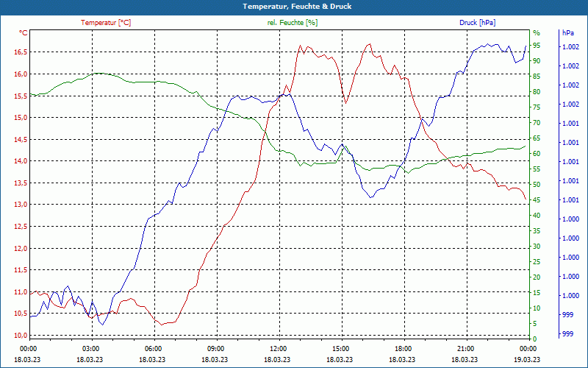Click the '15:00' time axis label
Screen dimensions: 588x368
(340, 348)
